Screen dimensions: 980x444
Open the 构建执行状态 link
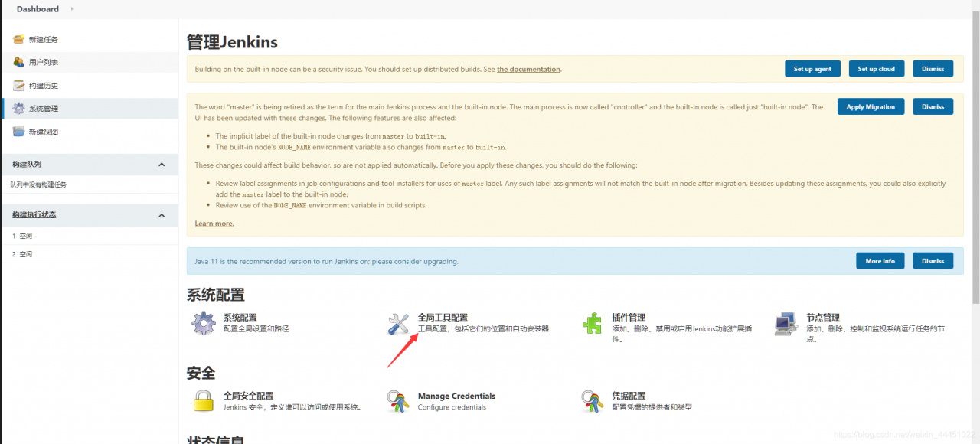(34, 215)
